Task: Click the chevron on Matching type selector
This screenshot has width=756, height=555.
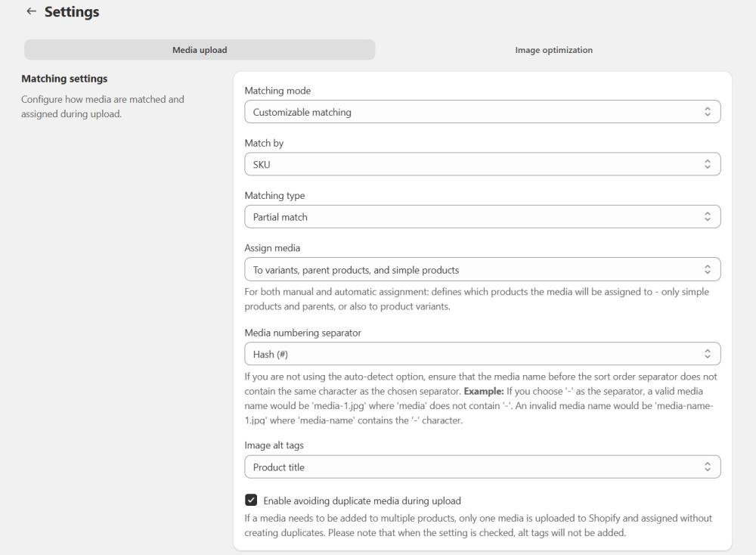Action: pos(709,216)
